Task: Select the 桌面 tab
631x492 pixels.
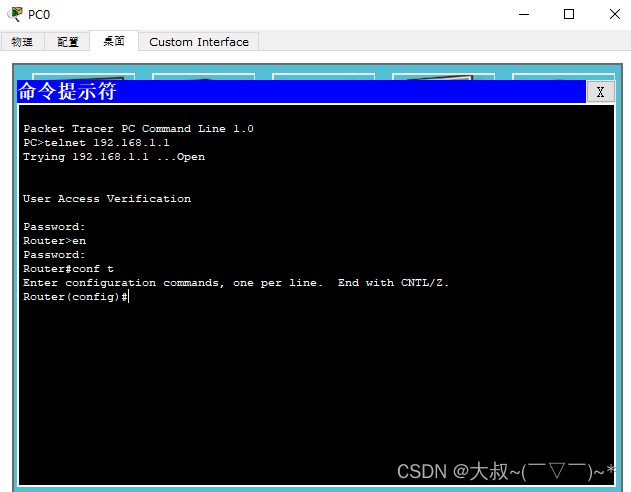Action: point(114,41)
